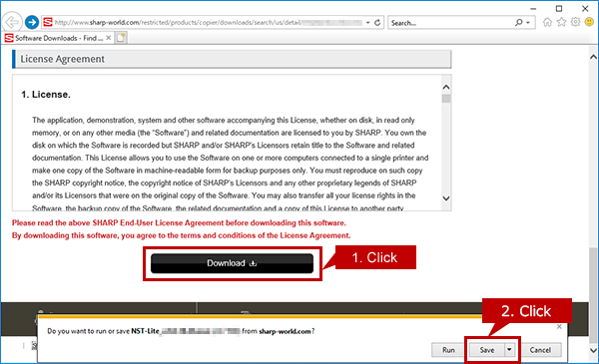Image resolution: width=599 pixels, height=364 pixels.
Task: Expand the address bar history dropdown
Action: point(367,23)
